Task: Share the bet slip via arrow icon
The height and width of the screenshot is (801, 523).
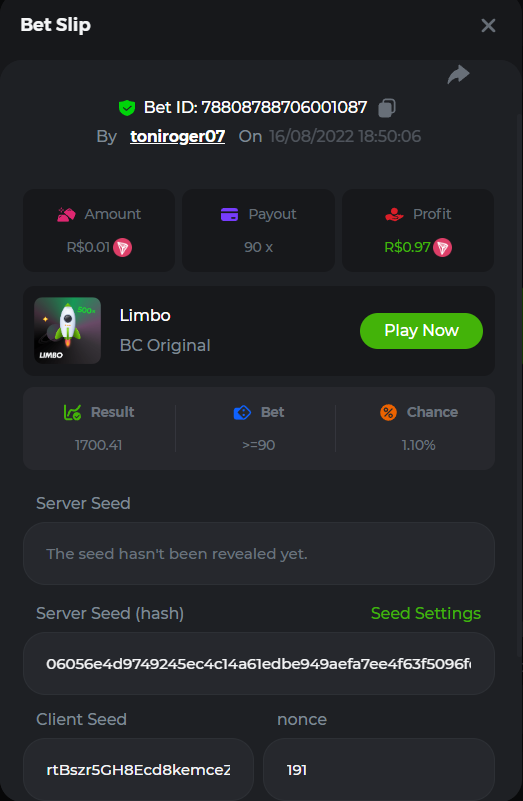Action: point(458,75)
